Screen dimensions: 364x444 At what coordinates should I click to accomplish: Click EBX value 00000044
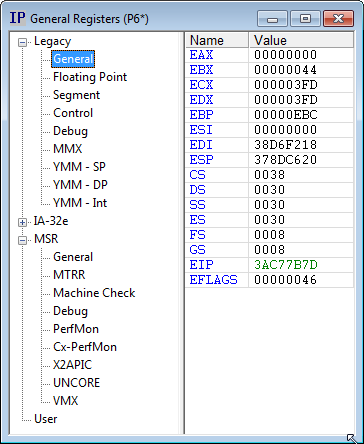coord(286,70)
